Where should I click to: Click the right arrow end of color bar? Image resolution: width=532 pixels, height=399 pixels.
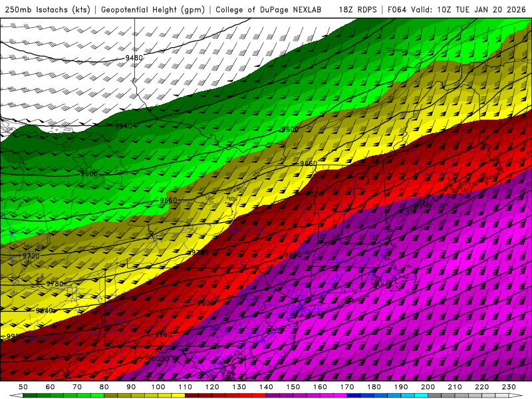coord(516,396)
